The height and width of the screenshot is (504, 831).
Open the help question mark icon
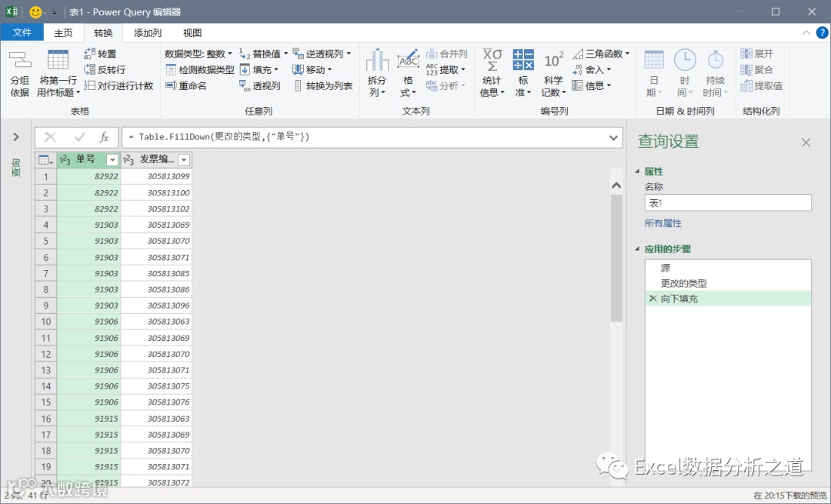pos(822,33)
